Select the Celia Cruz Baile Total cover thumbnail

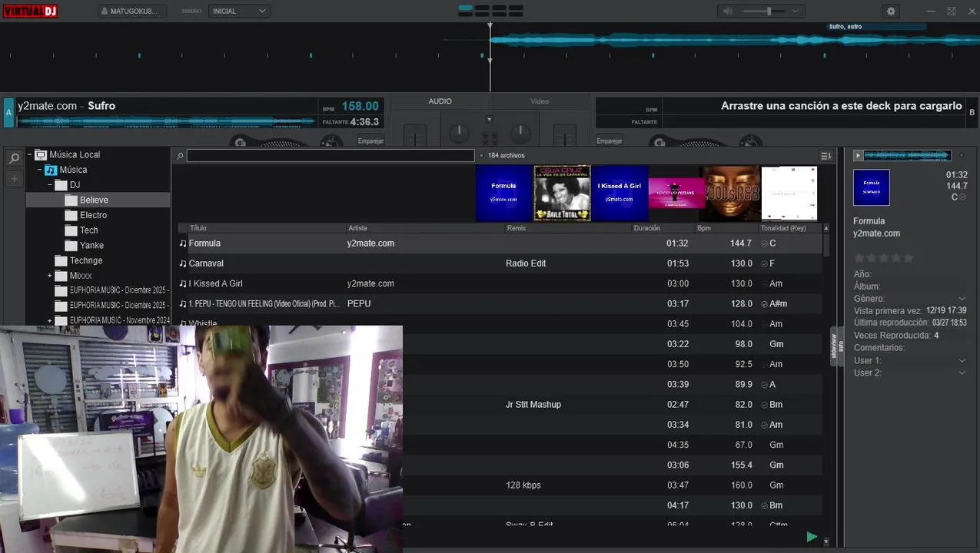click(x=562, y=194)
